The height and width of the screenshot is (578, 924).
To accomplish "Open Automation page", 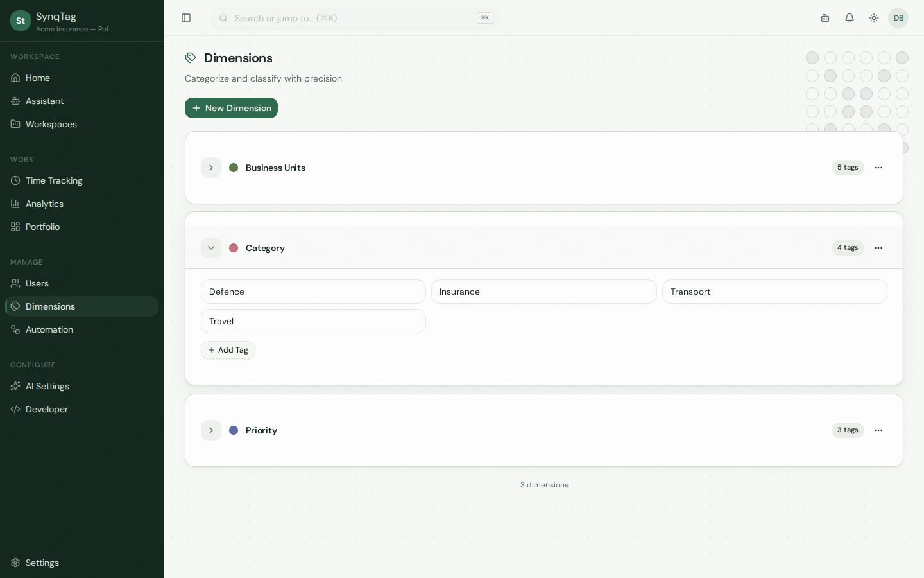I will coord(81,329).
